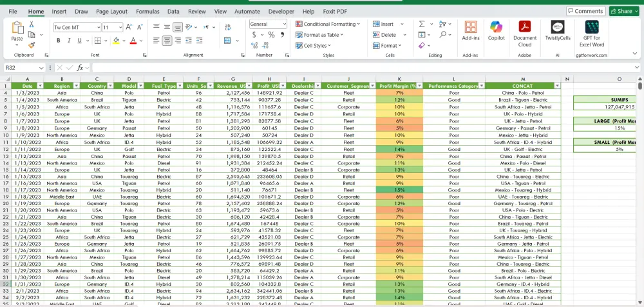
Task: Increase font size with larger A icon
Action: point(129,27)
